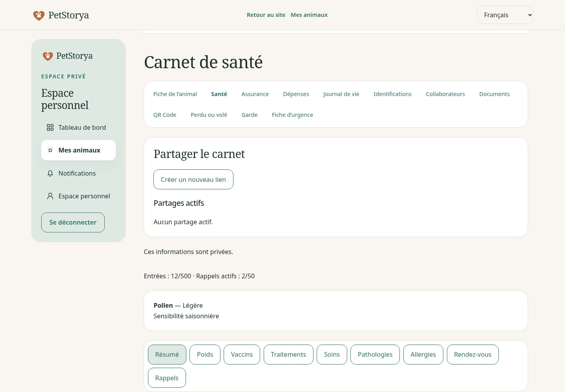
Task: Click the 'Aucun partage actif.' text
Action: 183,222
